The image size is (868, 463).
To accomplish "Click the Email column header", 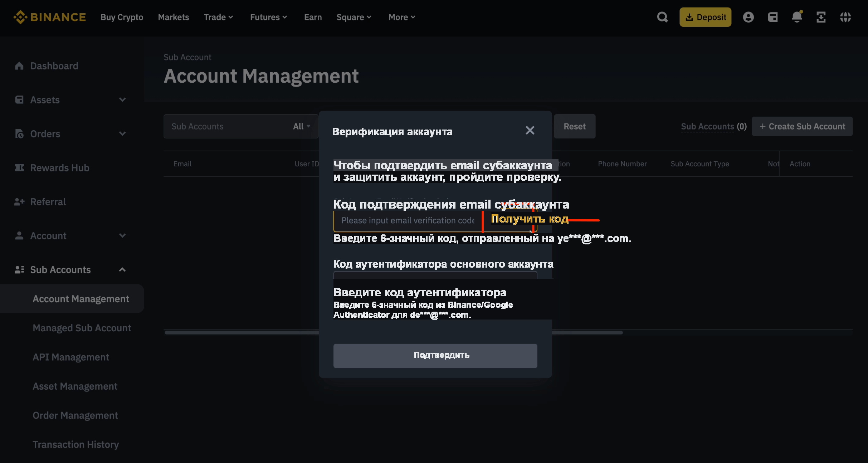I will 182,164.
